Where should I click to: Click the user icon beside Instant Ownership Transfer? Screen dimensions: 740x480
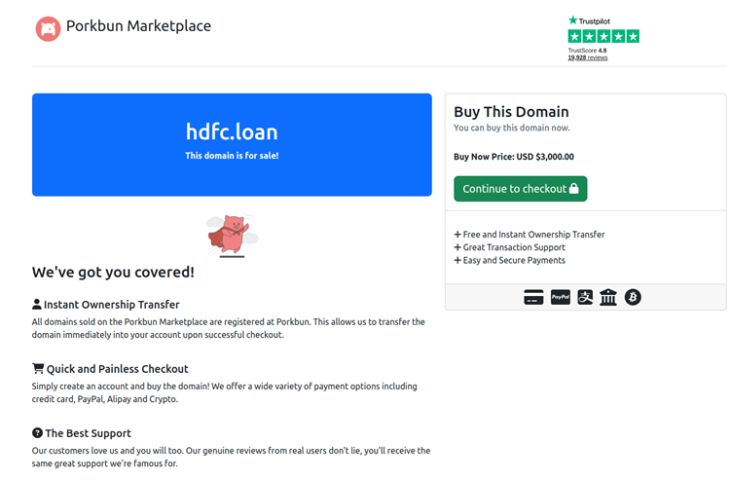point(37,304)
